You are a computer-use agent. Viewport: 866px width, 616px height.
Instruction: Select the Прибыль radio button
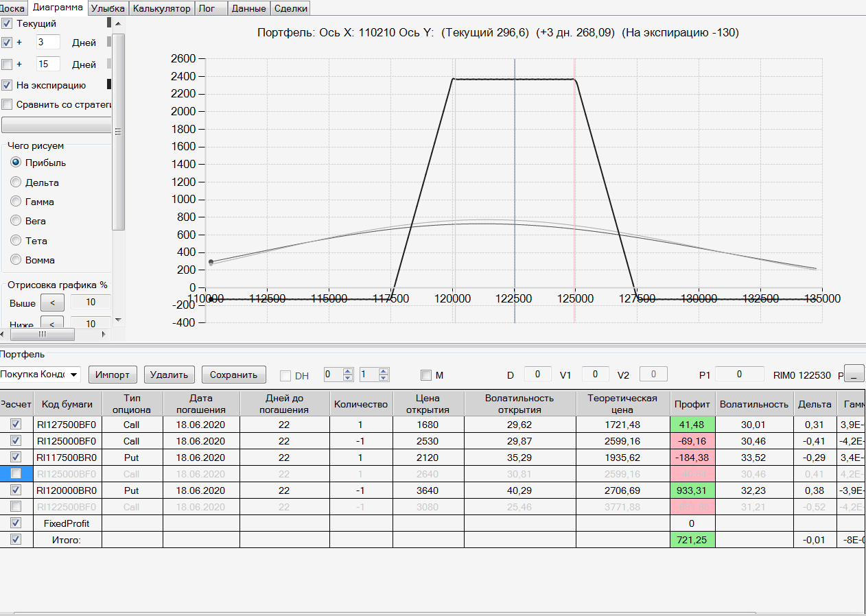pos(16,163)
